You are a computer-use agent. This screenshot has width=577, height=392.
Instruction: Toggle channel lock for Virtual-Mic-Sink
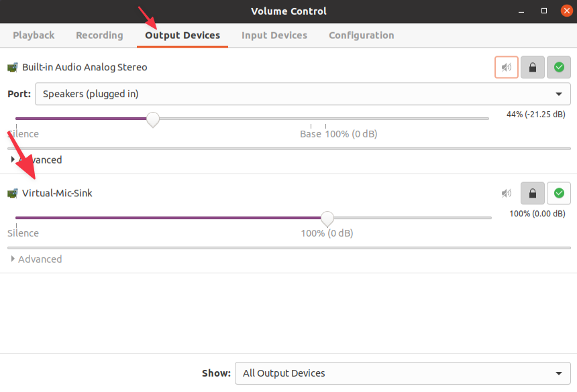point(533,194)
